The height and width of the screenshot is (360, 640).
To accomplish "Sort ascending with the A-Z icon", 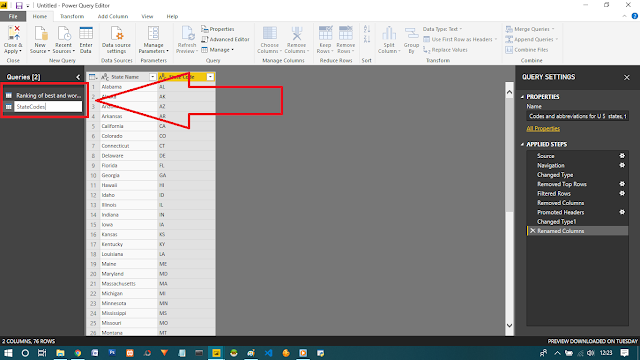I will click(x=367, y=29).
